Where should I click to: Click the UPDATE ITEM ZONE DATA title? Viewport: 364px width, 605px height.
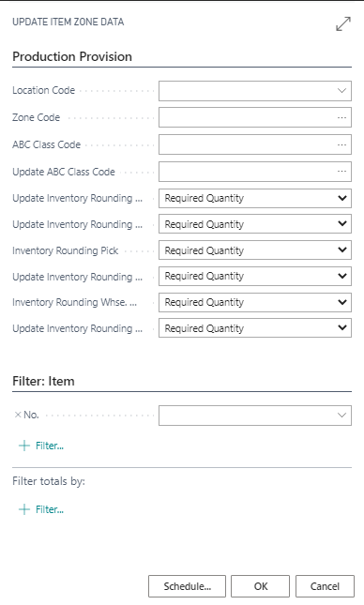[68, 22]
